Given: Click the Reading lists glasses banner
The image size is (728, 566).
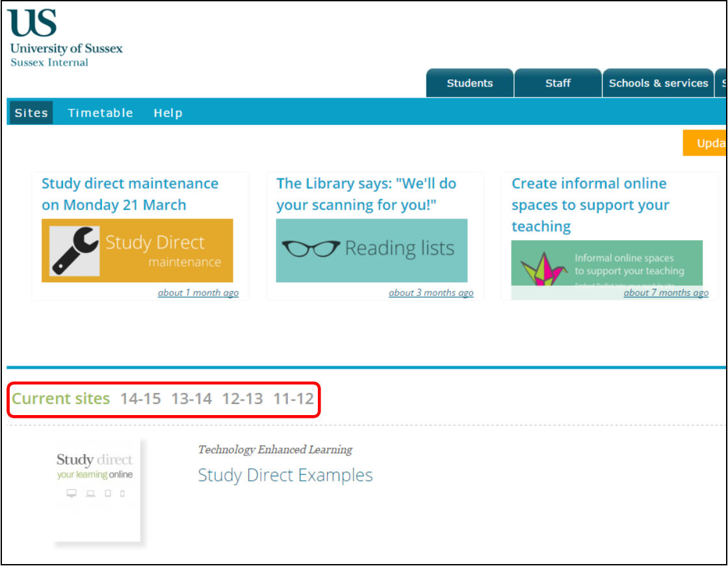Looking at the screenshot, I should (x=372, y=250).
